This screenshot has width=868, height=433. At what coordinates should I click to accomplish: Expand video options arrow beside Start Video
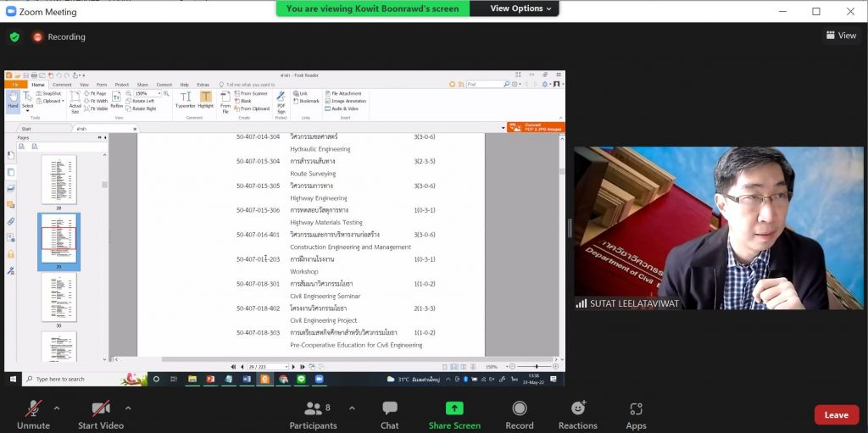coord(128,408)
